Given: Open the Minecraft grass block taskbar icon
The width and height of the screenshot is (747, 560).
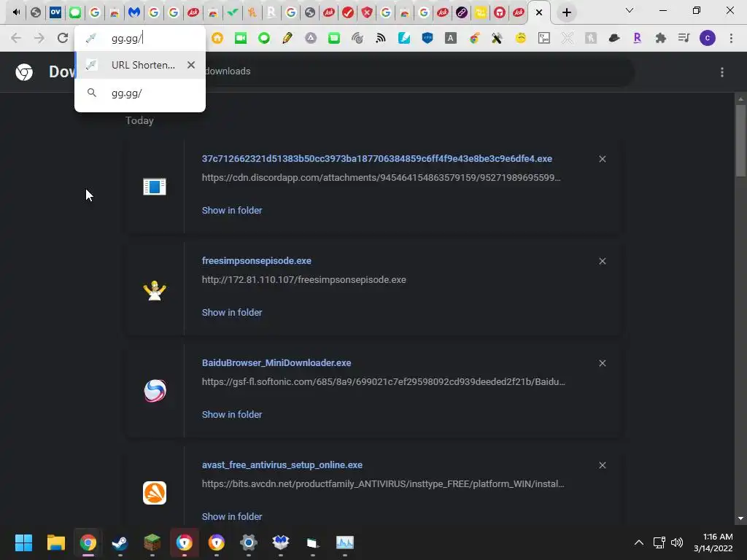Looking at the screenshot, I should 152,542.
